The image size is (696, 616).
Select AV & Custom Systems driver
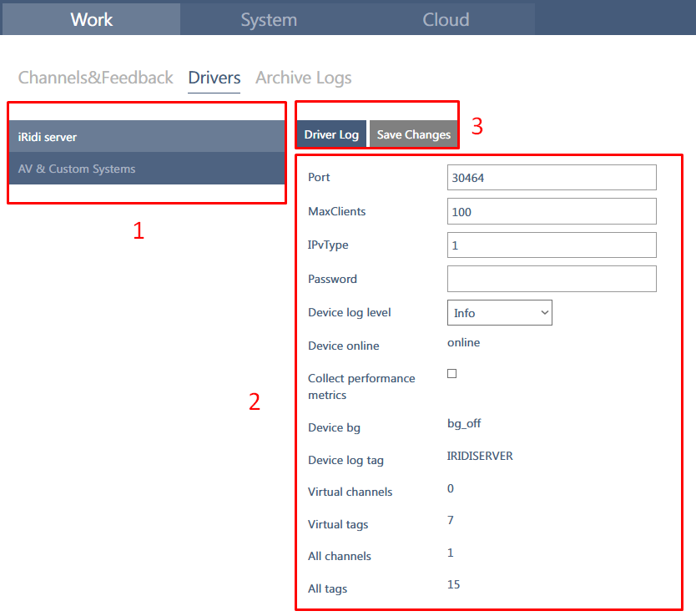coord(146,169)
